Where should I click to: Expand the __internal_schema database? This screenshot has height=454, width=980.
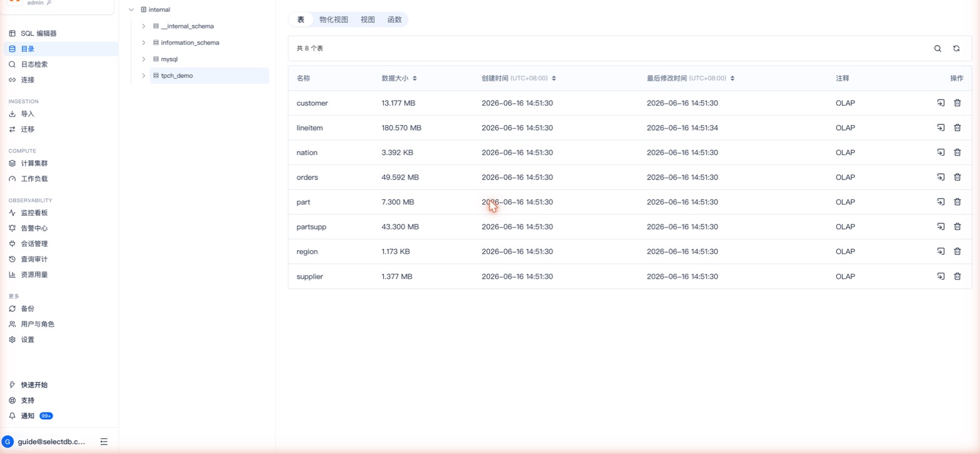[144, 26]
